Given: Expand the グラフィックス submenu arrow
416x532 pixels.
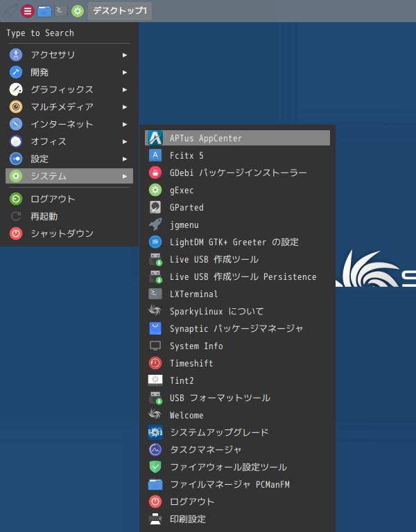Looking at the screenshot, I should [125, 89].
